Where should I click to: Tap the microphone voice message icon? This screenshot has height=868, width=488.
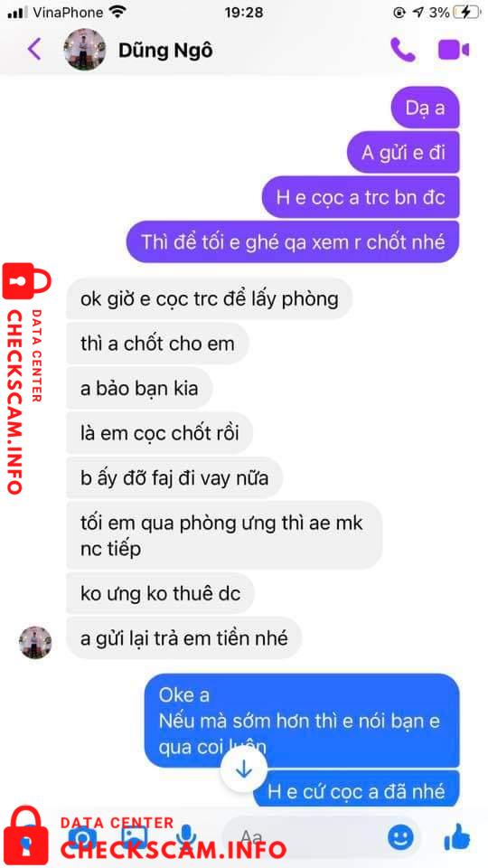pos(186,836)
